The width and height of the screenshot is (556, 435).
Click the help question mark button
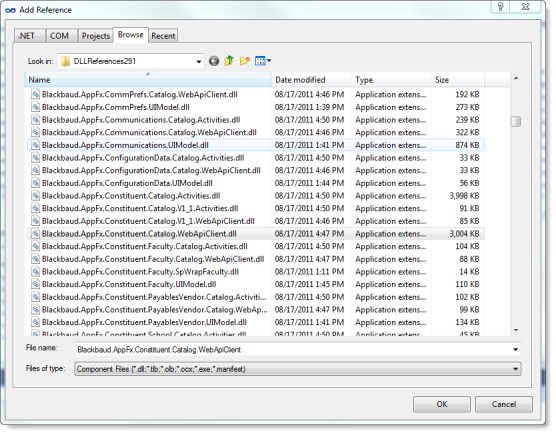[x=501, y=7]
